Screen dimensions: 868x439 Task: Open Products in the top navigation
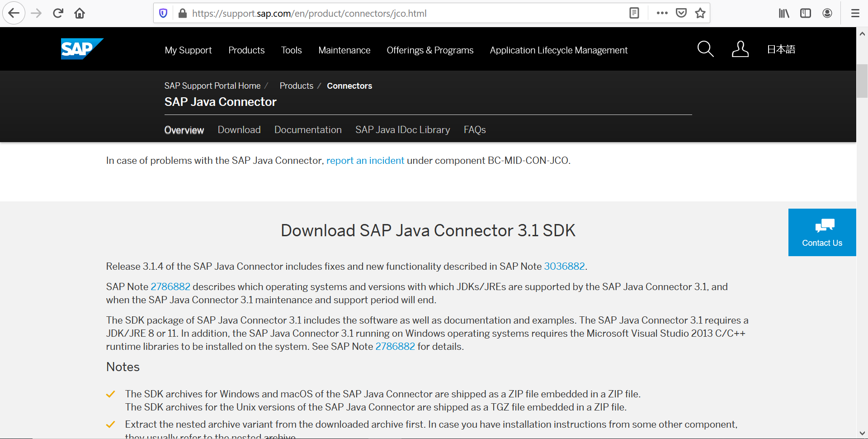coord(246,50)
